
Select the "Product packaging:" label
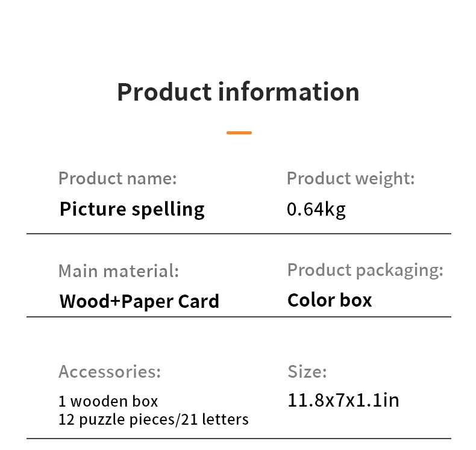pos(365,269)
